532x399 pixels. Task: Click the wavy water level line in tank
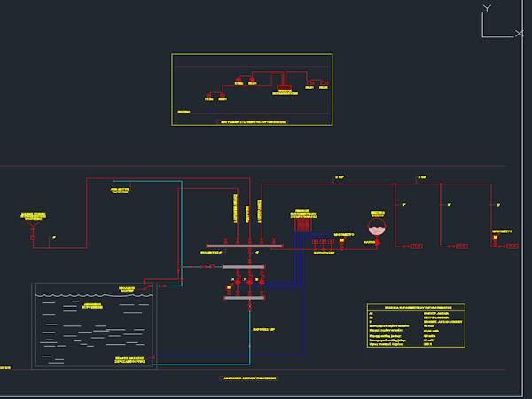94,296
